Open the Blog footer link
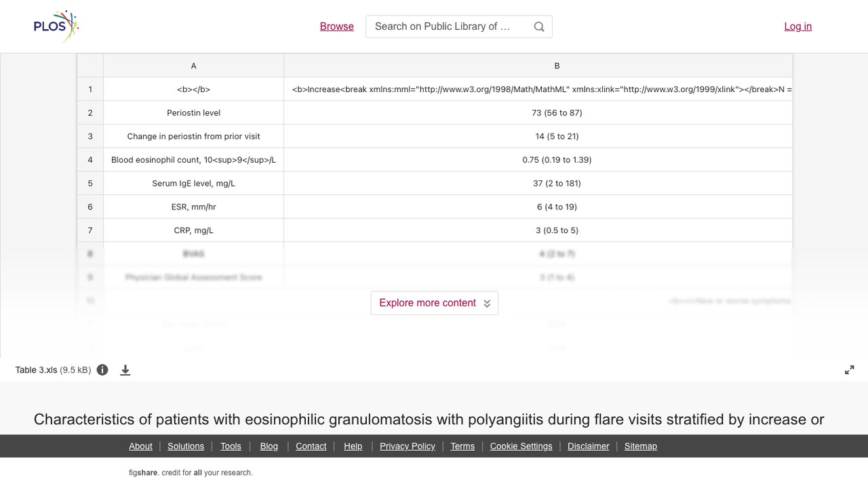The width and height of the screenshot is (868, 488). [269, 446]
